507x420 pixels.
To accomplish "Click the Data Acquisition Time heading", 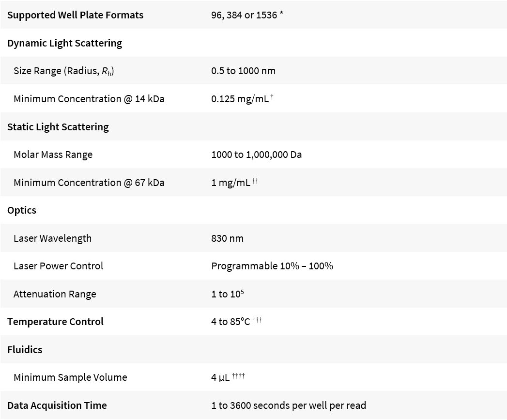I will [57, 405].
